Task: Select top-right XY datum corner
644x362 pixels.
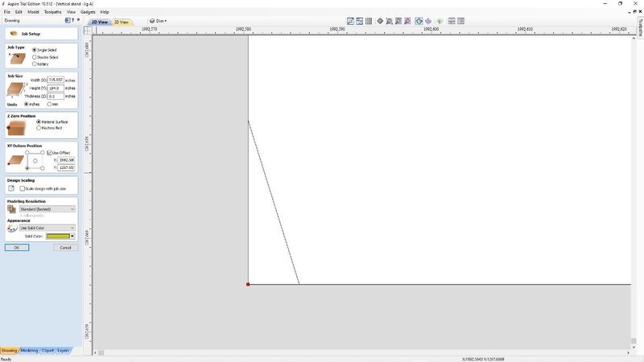Action: 43,152
